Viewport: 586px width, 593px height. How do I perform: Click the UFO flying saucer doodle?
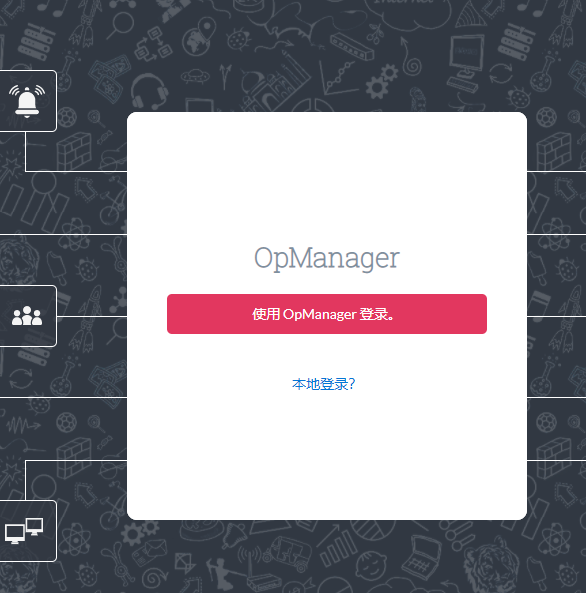point(195,77)
